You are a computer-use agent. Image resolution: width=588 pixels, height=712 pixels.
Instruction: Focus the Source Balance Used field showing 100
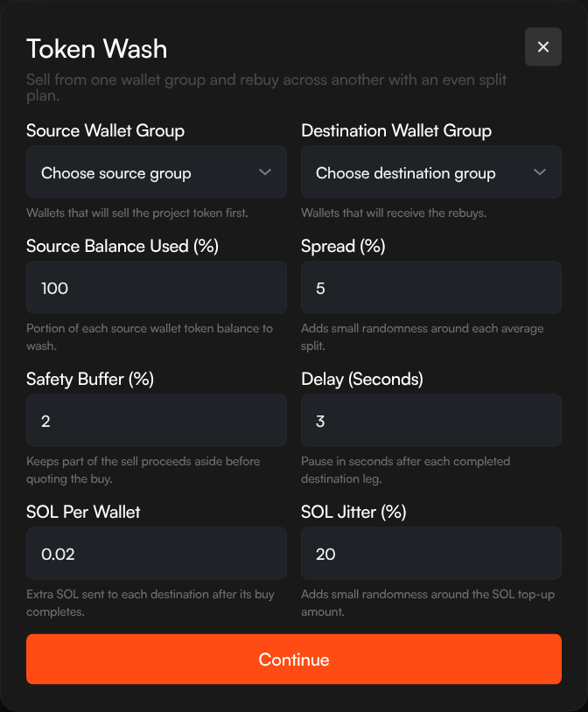pos(156,288)
